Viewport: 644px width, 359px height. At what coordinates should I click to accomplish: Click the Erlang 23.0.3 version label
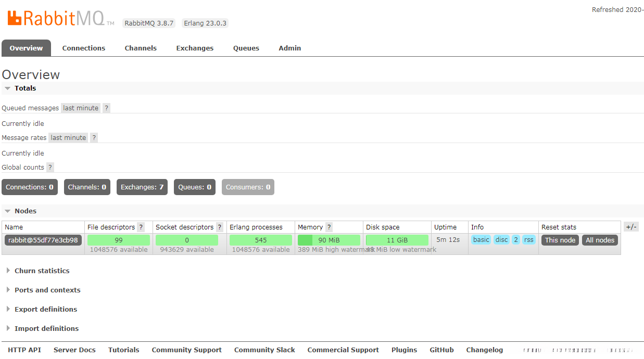(x=205, y=23)
